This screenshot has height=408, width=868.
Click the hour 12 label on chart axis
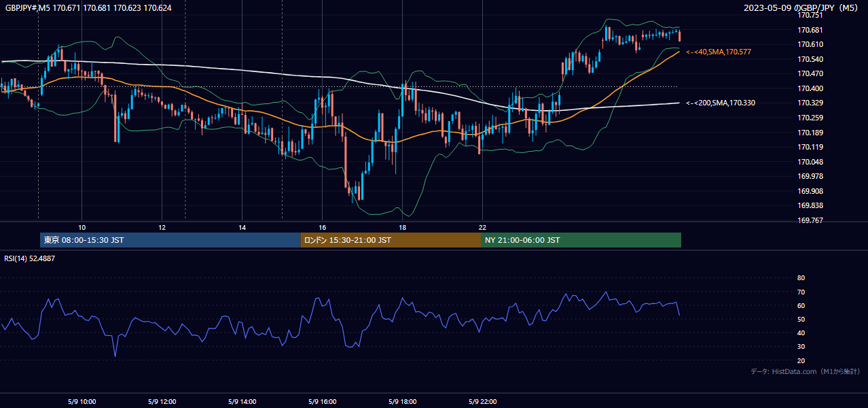click(162, 227)
